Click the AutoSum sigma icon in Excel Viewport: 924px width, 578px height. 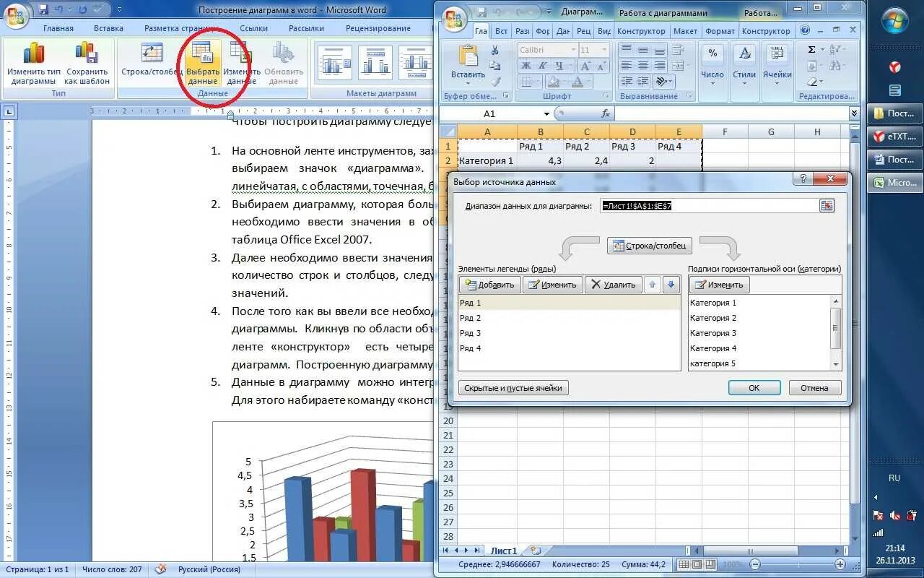click(x=811, y=50)
